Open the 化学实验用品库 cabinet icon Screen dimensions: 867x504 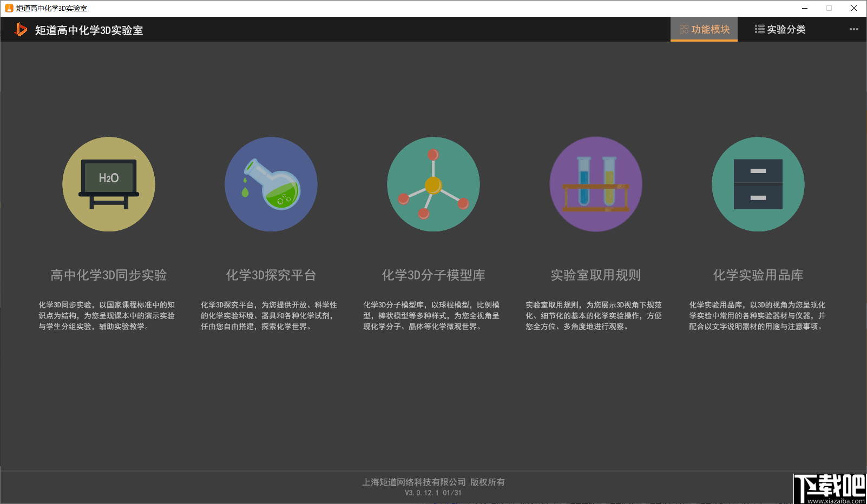pyautogui.click(x=757, y=184)
